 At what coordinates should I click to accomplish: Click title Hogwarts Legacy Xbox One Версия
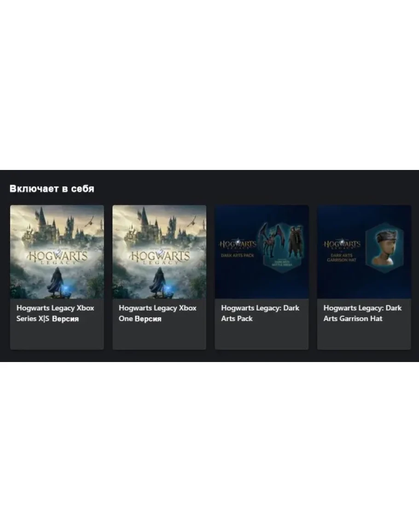(x=157, y=313)
